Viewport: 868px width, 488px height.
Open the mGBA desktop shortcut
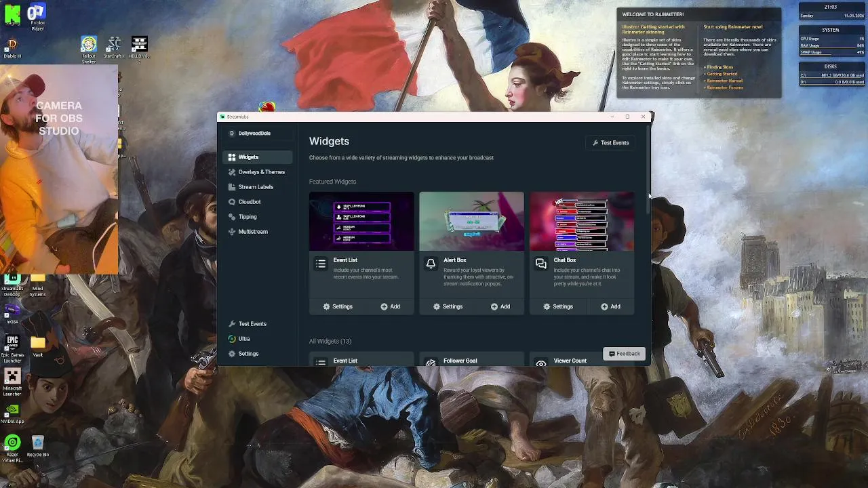coord(12,314)
